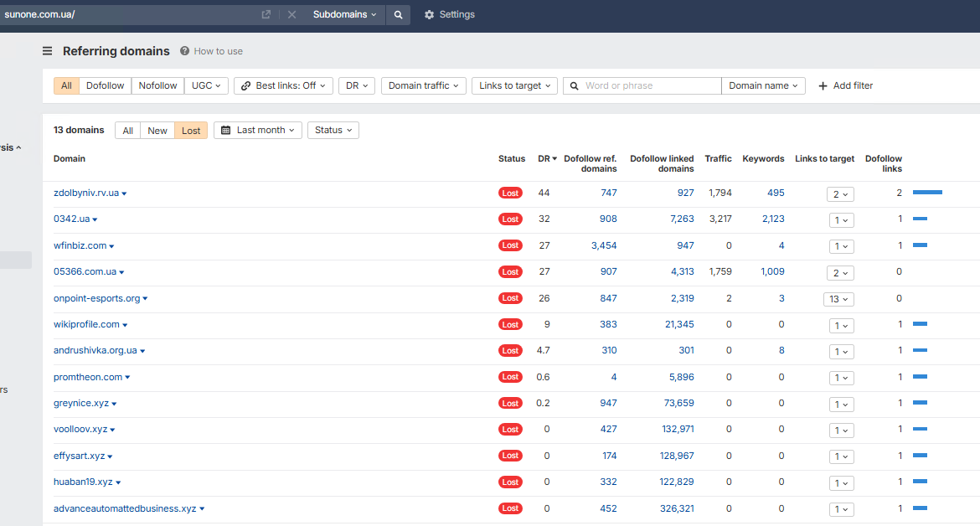Open 0342.ua domain link

click(72, 219)
